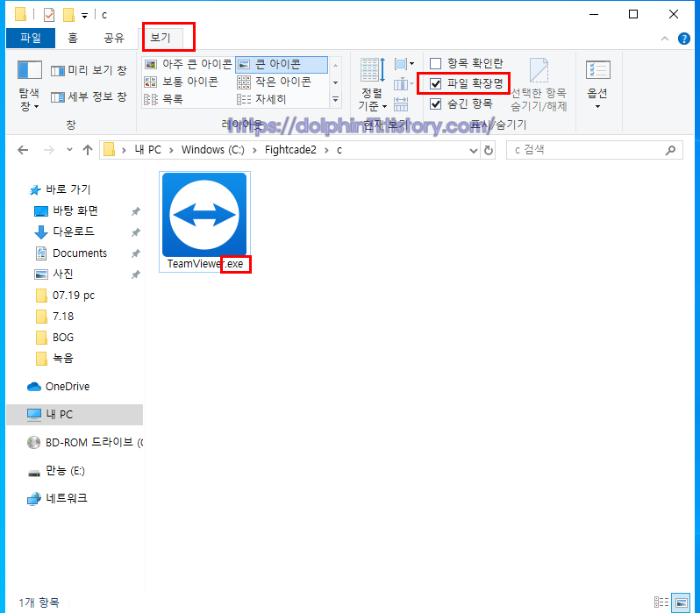The width and height of the screenshot is (700, 613).
Task: Go forward with the forward arrow
Action: pyautogui.click(x=48, y=150)
